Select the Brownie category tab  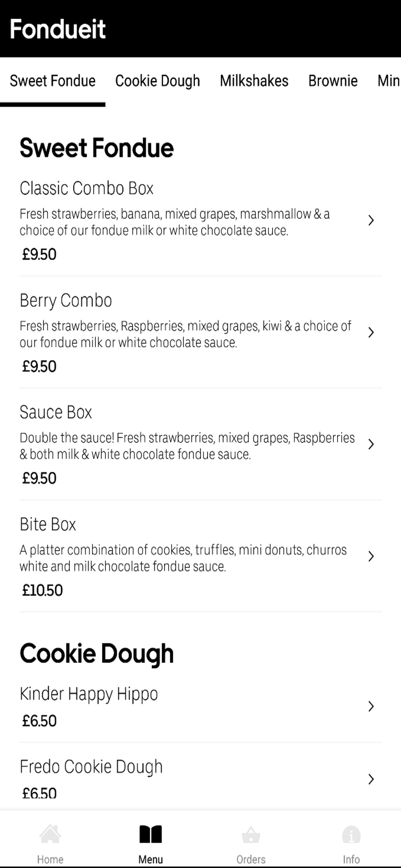point(333,81)
